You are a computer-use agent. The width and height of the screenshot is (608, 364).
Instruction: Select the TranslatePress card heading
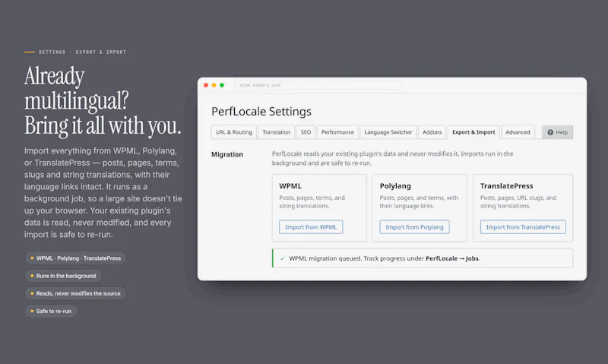pyautogui.click(x=506, y=185)
